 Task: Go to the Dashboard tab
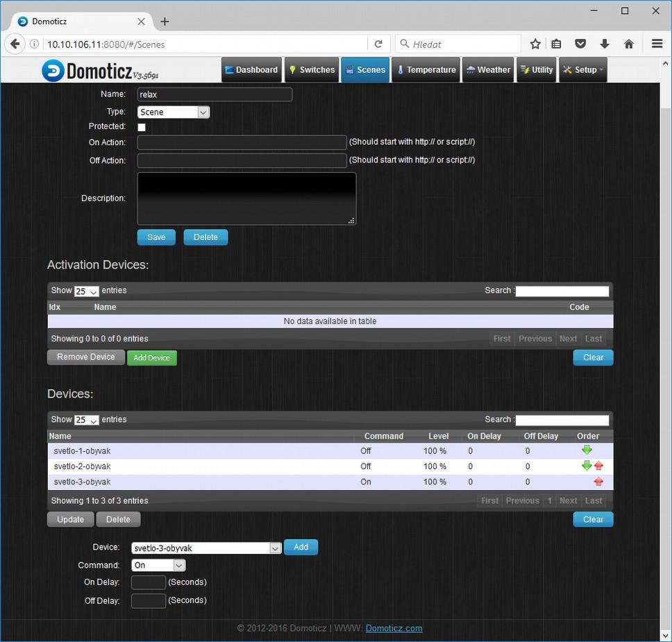tap(251, 69)
